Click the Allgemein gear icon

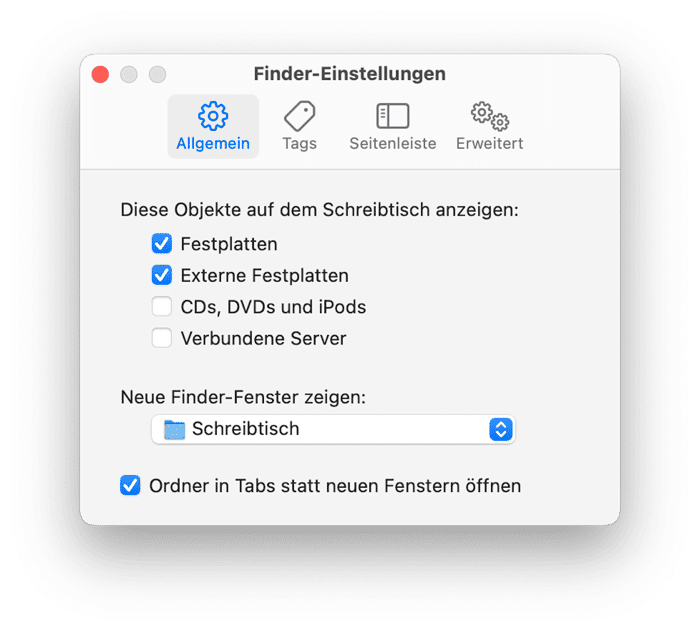[x=213, y=116]
